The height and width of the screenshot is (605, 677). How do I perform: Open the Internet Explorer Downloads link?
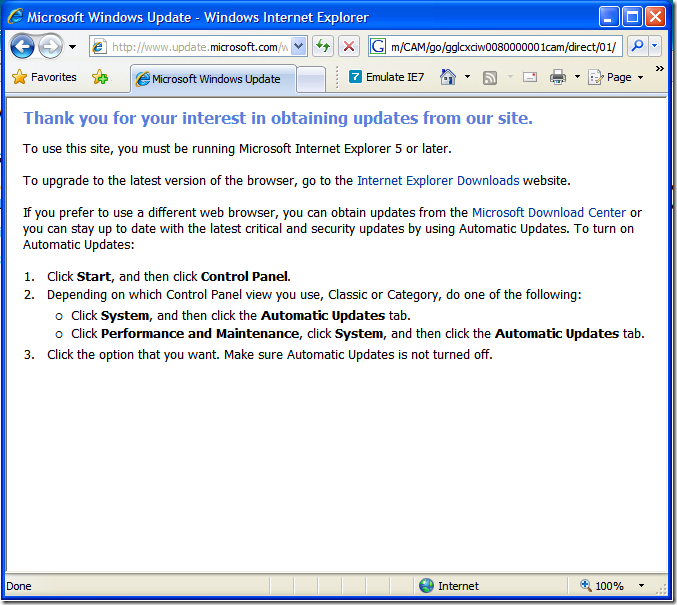point(438,181)
